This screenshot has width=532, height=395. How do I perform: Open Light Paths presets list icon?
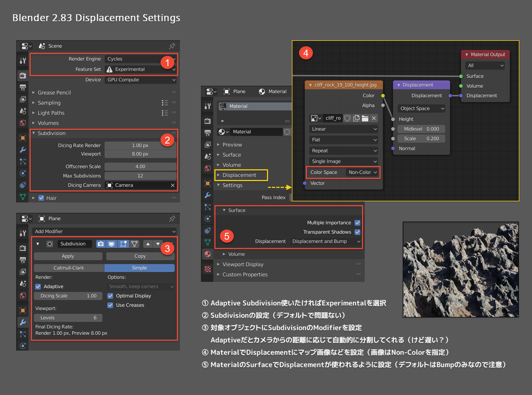coord(165,113)
